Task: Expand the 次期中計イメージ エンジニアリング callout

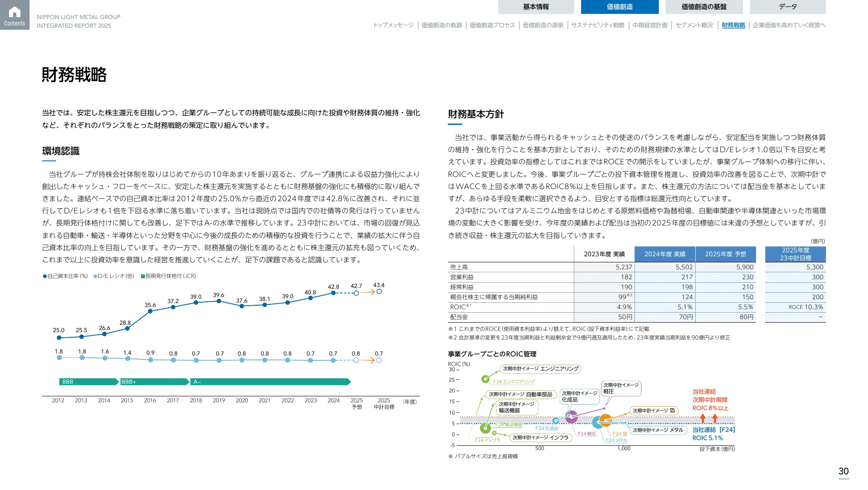Action: click(x=540, y=369)
